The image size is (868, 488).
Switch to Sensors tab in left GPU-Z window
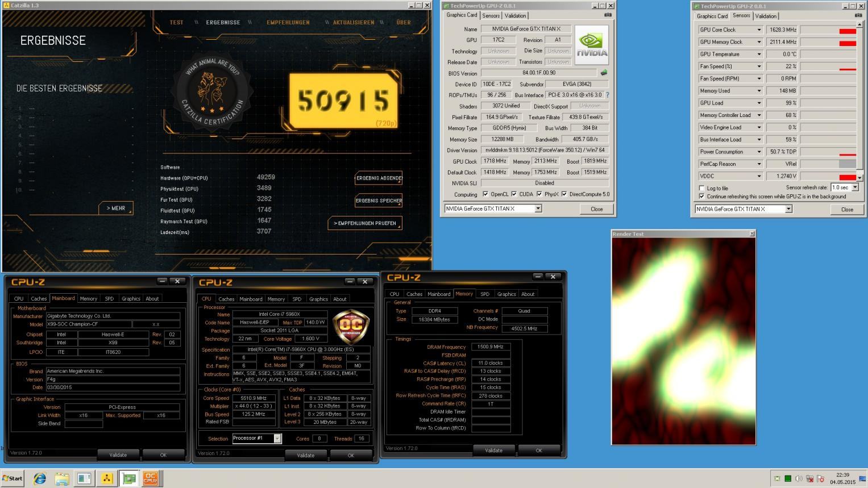pos(491,15)
